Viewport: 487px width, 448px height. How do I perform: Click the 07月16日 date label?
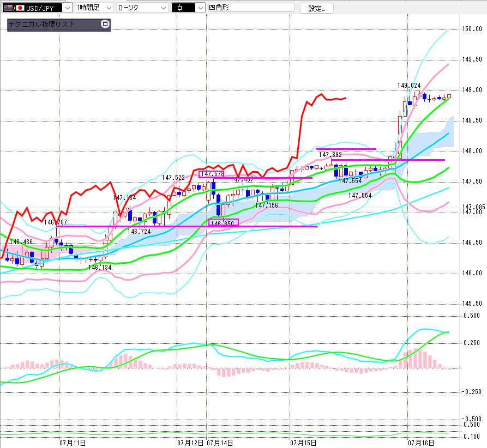click(x=421, y=443)
